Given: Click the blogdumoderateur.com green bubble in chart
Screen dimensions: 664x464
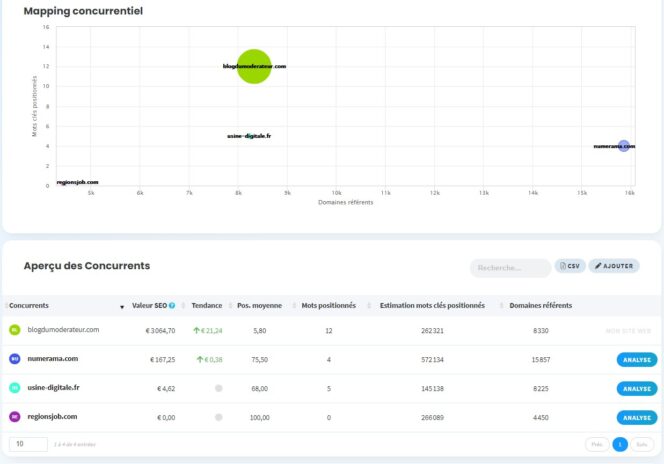Looking at the screenshot, I should (254, 66).
